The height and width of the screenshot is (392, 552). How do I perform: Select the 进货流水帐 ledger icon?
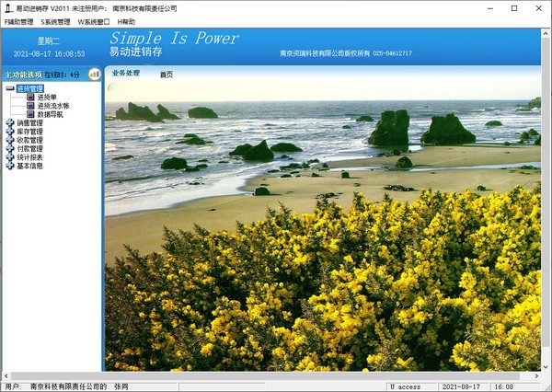pyautogui.click(x=30, y=106)
